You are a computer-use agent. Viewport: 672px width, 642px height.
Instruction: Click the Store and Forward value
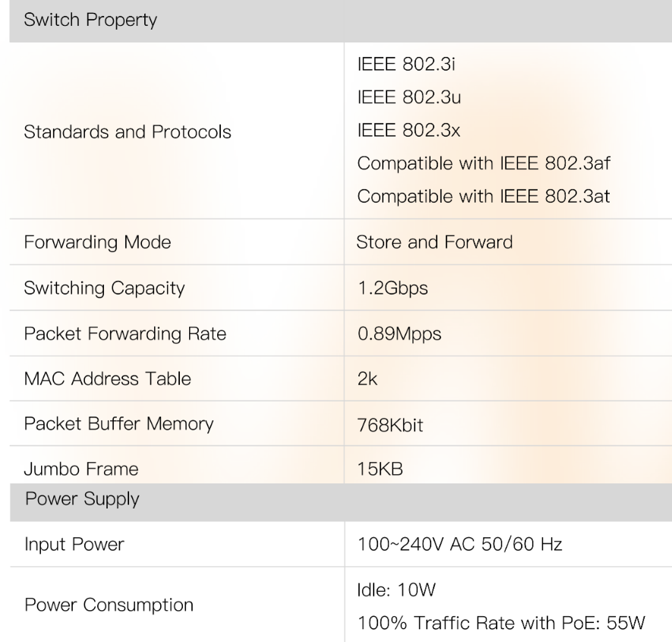[434, 243]
